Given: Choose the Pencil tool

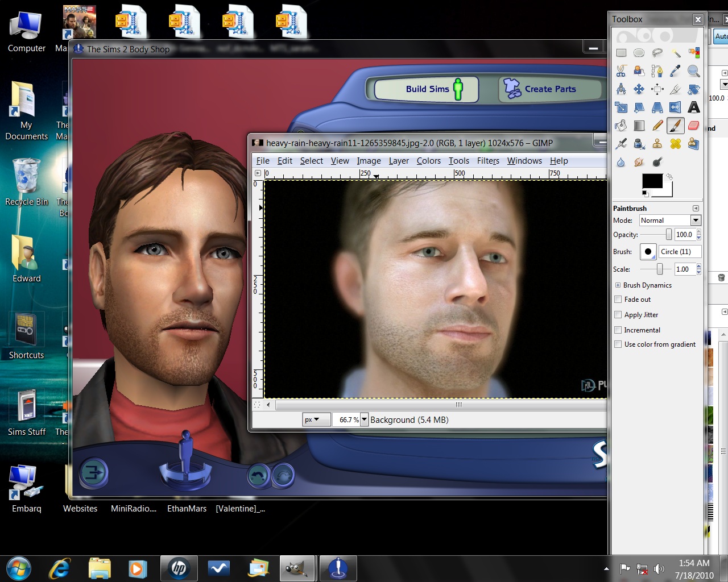Looking at the screenshot, I should pos(657,126).
